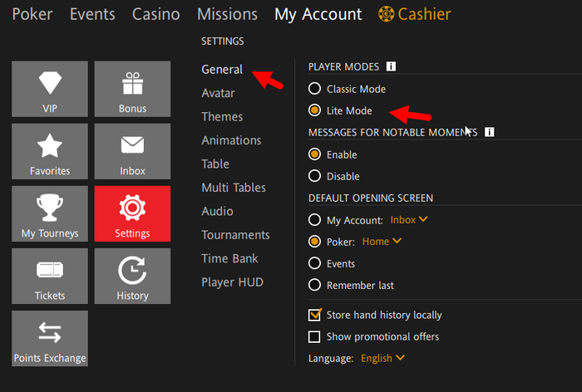Image resolution: width=582 pixels, height=392 pixels.
Task: Go to the Missions top menu
Action: [227, 14]
